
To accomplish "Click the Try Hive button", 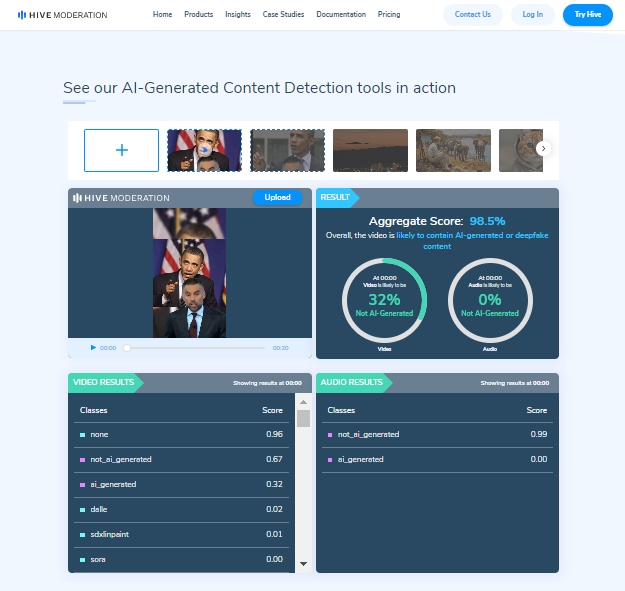I will tap(588, 15).
